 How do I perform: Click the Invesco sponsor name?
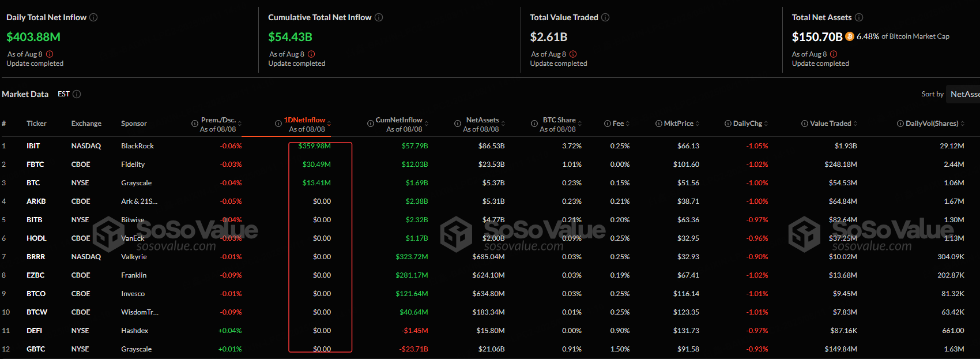133,294
